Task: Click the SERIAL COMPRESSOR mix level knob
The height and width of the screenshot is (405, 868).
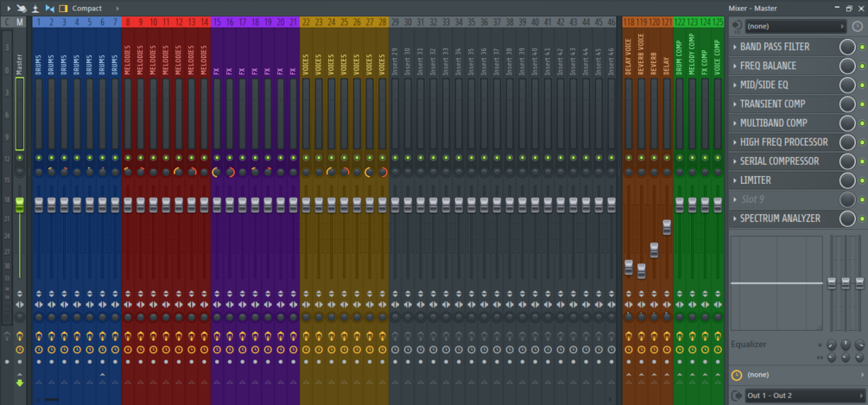Action: point(847,161)
